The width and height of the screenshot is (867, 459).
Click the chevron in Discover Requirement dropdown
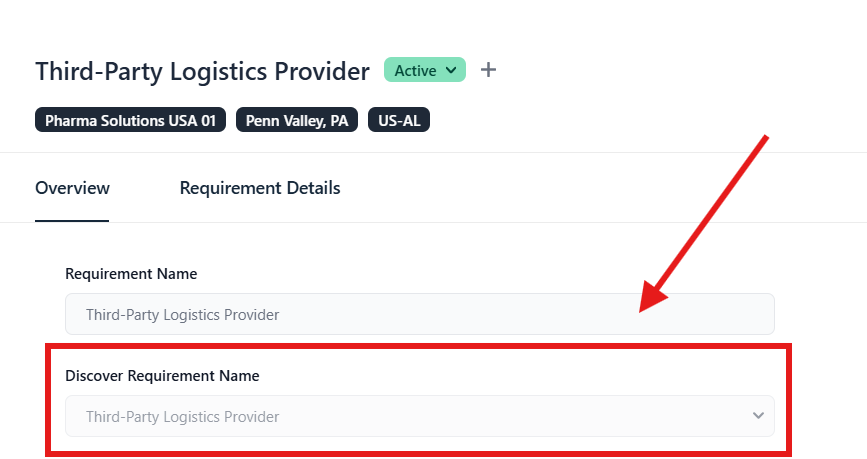(758, 415)
